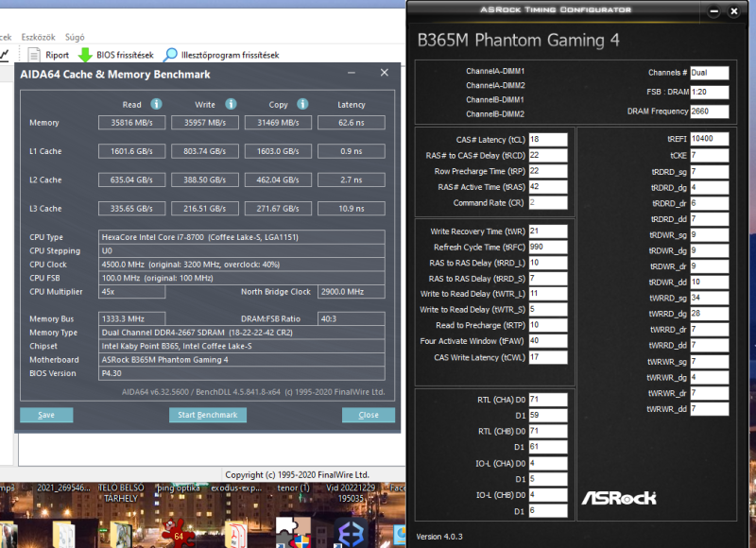Click the CAS# Latency (tCL) field
The height and width of the screenshot is (548, 756).
548,140
